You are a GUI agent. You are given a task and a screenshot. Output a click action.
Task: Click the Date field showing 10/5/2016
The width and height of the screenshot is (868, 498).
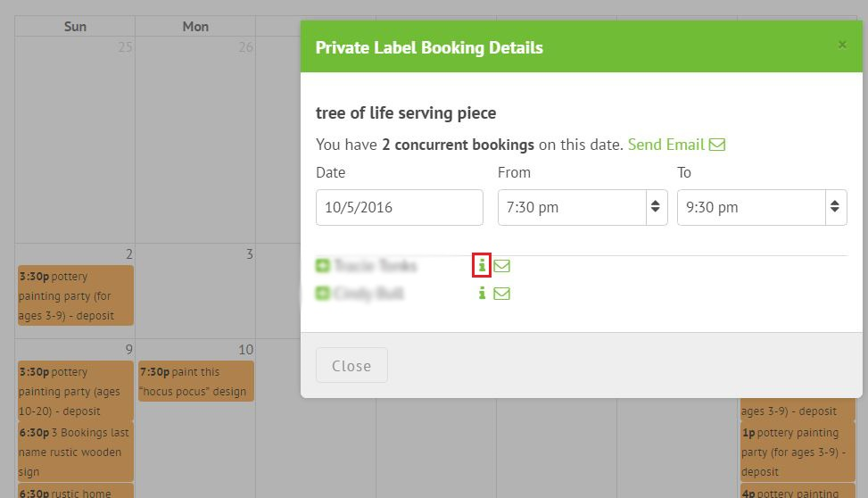click(399, 207)
